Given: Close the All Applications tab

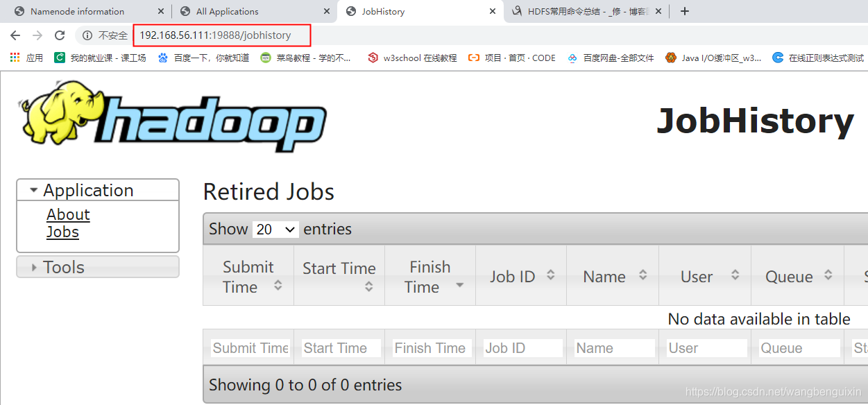Looking at the screenshot, I should pos(327,11).
